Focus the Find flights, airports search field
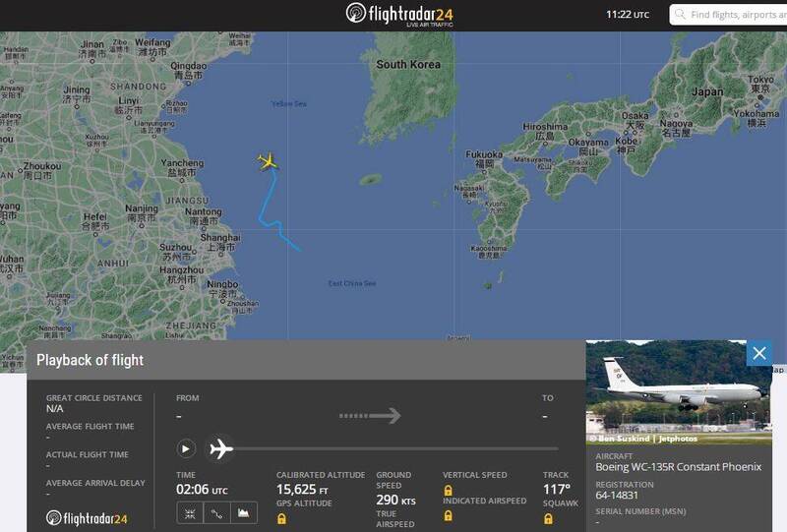Viewport: 787px width, 532px height. point(729,15)
